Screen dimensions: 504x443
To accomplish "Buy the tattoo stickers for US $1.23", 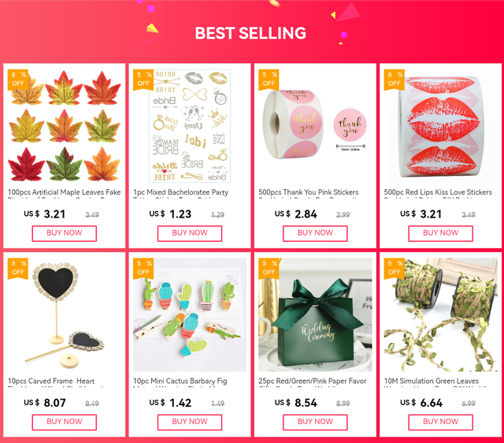I will 190,233.
